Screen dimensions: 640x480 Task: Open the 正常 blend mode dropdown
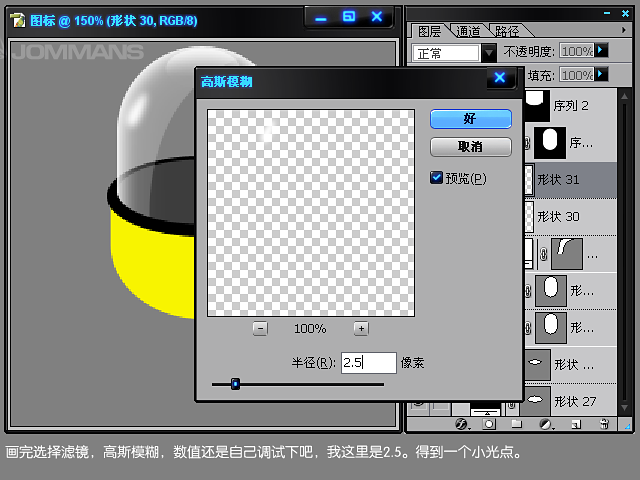[488, 53]
